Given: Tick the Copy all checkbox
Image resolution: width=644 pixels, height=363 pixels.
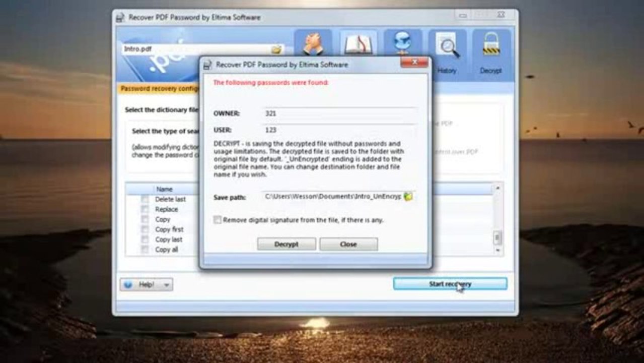Looking at the screenshot, I should click(x=145, y=250).
